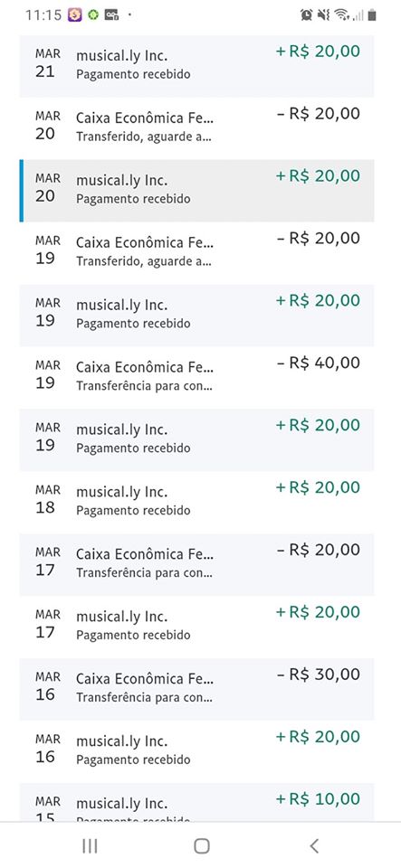Viewport: 401px width, 868px height.
Task: Tap the battery icon in status bar
Action: (x=372, y=15)
